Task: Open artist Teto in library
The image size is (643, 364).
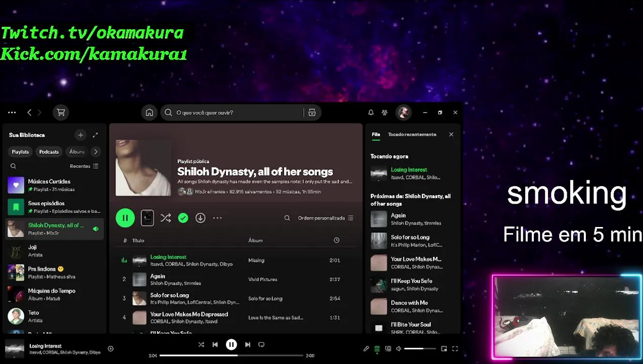Action: pyautogui.click(x=54, y=316)
